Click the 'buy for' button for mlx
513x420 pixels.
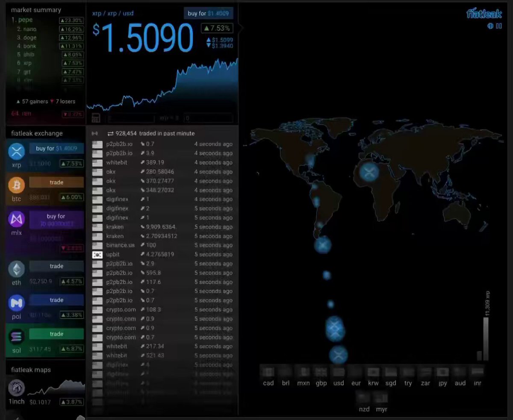click(56, 220)
